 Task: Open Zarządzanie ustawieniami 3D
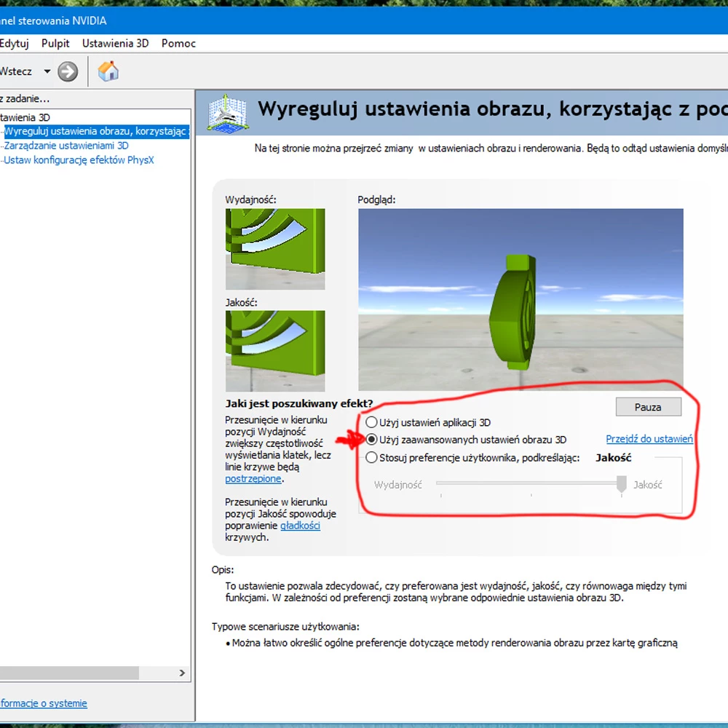66,146
